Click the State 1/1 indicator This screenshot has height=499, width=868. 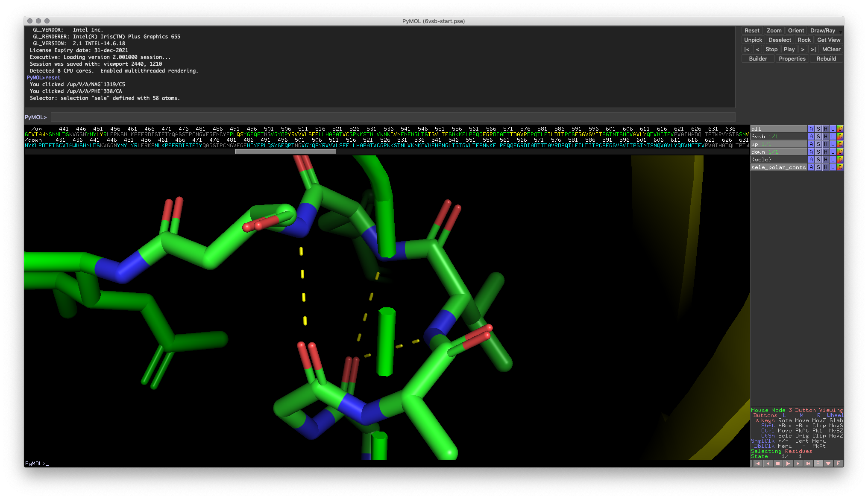(777, 456)
